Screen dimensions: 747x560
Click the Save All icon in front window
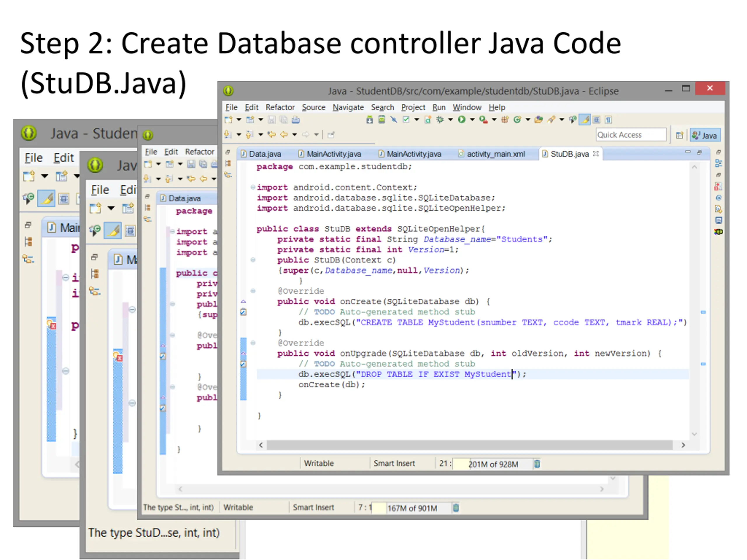[x=284, y=120]
